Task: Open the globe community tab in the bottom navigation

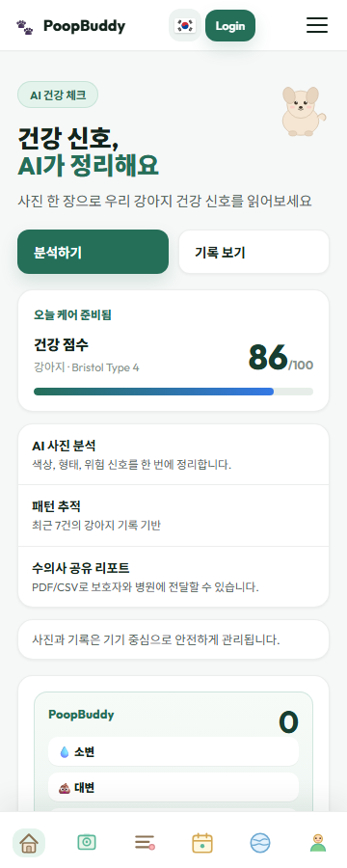Action: pos(260,843)
